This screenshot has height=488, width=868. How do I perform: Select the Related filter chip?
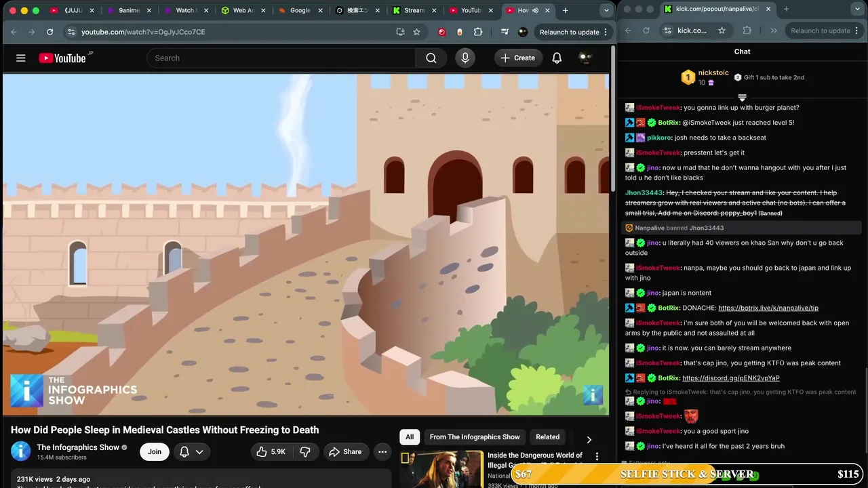coord(548,437)
